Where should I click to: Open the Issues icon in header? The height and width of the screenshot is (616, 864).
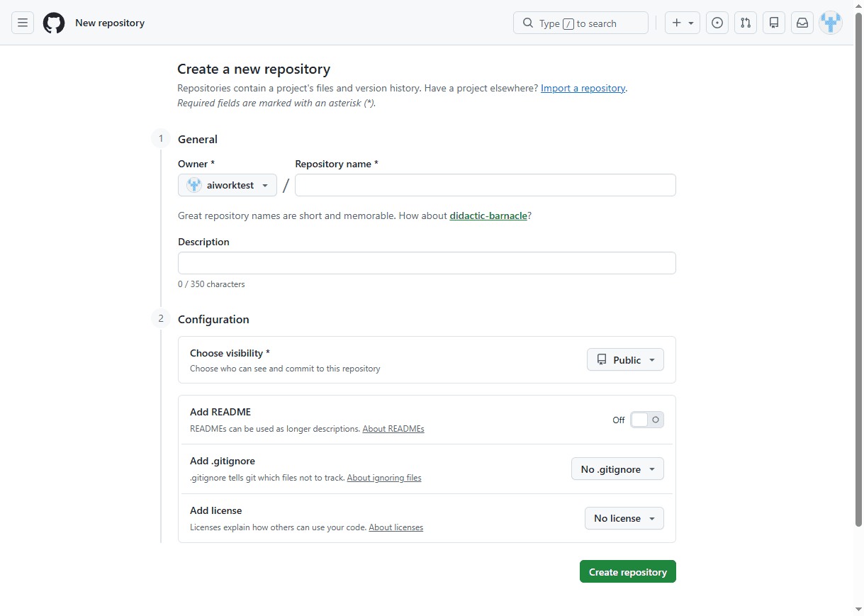(x=717, y=23)
